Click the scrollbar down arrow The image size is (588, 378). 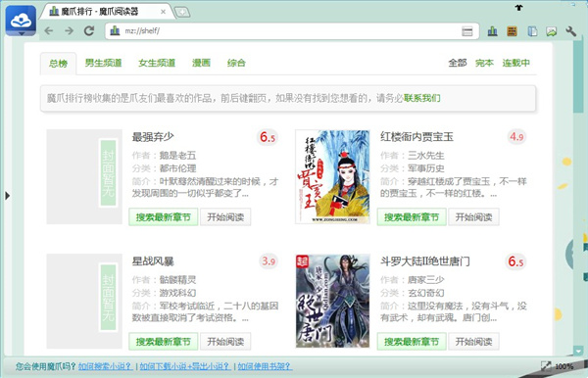click(x=578, y=351)
